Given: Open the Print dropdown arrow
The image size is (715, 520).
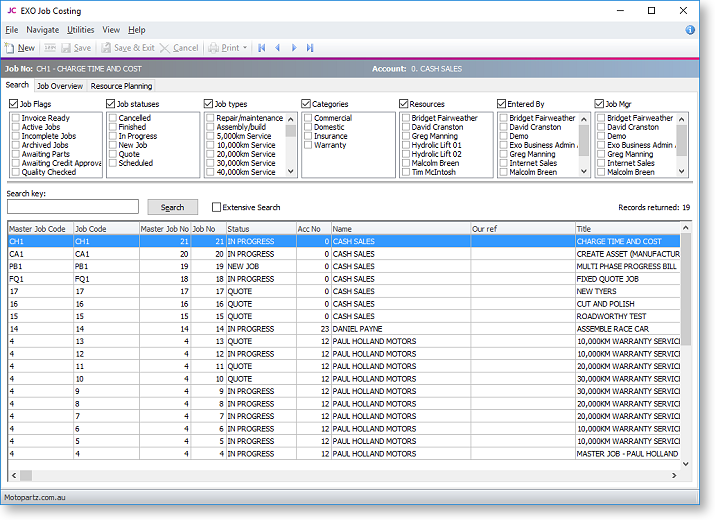Looking at the screenshot, I should pyautogui.click(x=245, y=48).
